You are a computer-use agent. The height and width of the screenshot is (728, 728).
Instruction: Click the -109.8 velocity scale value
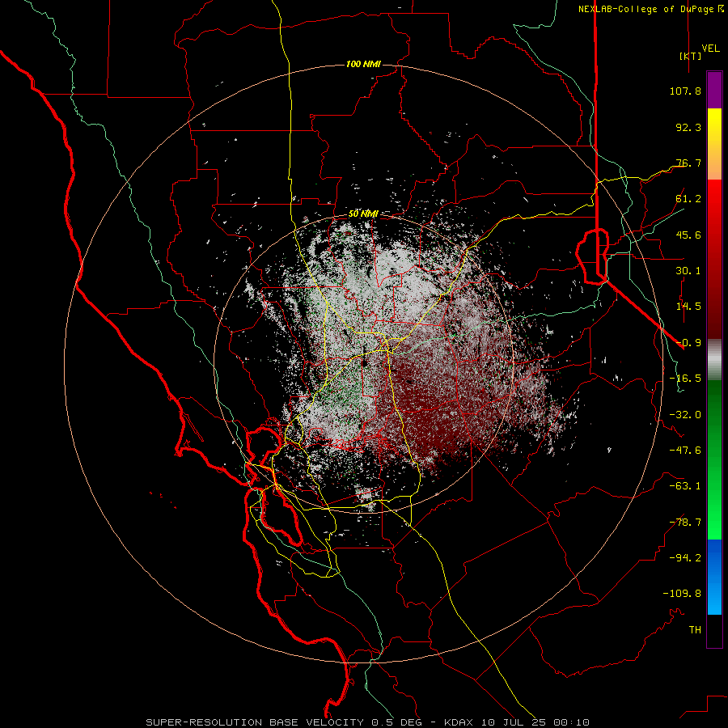click(682, 594)
